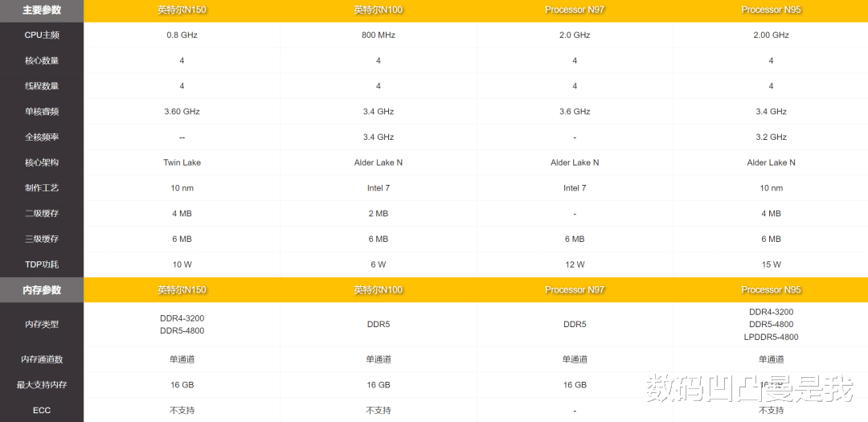Click 单通道 cell for N97

tap(575, 359)
